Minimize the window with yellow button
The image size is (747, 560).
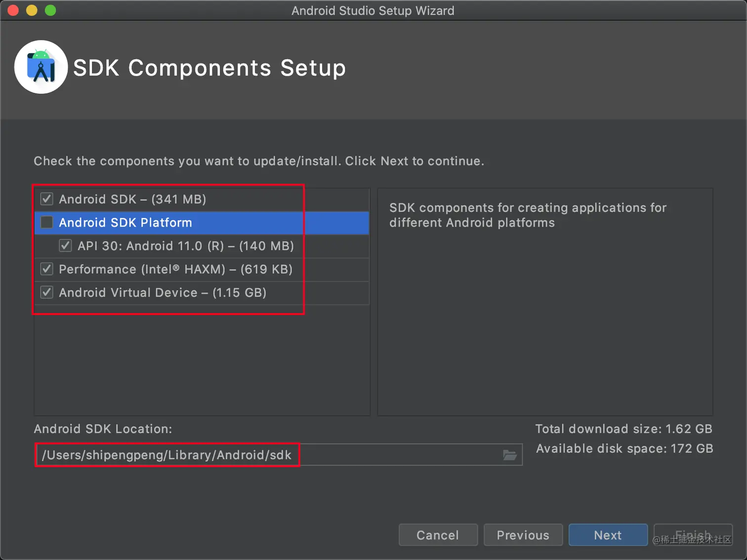[32, 10]
